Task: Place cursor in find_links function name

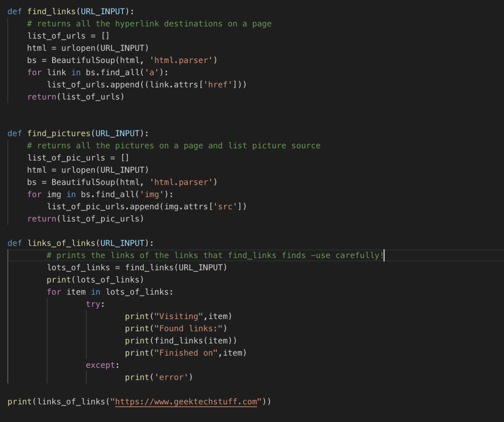Action: [x=51, y=11]
